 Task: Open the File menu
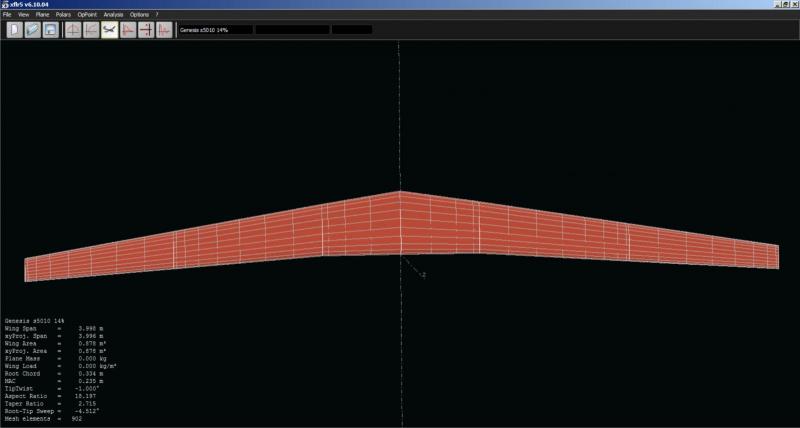tap(7, 16)
